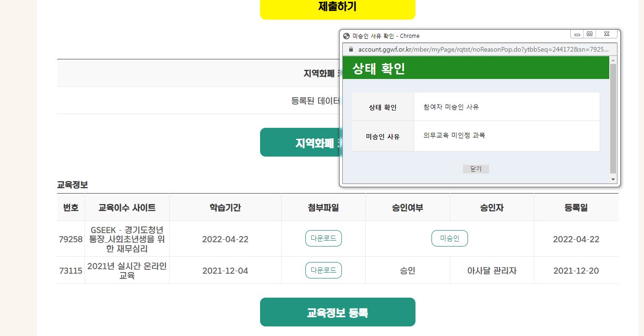The height and width of the screenshot is (336, 644).
Task: Click the globe icon in popup title bar
Action: click(346, 36)
